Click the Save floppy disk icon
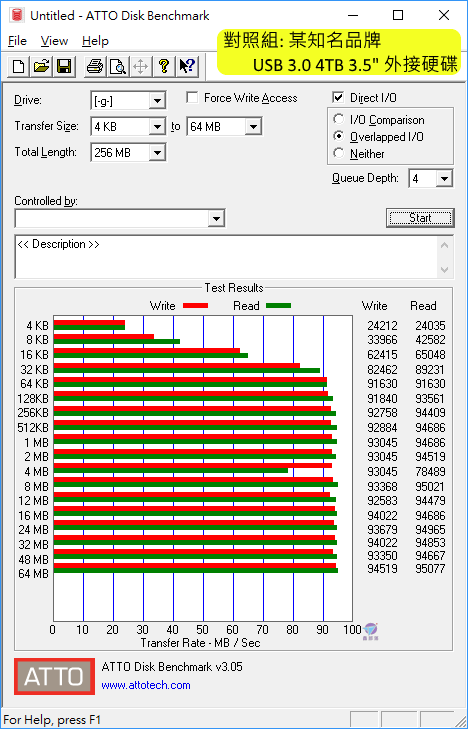The image size is (468, 729). (64, 66)
